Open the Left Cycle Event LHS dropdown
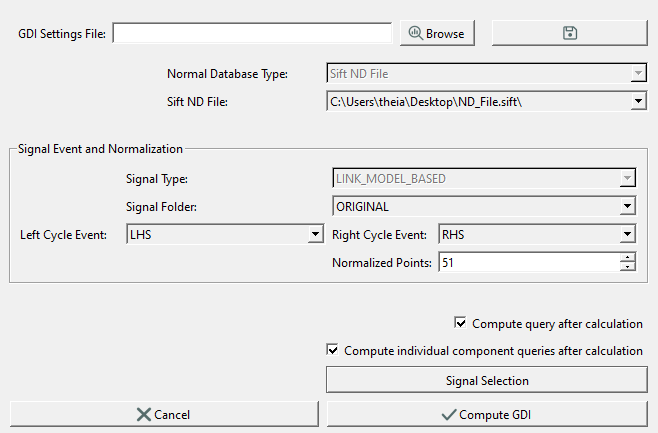The height and width of the screenshot is (433, 658). click(x=315, y=234)
